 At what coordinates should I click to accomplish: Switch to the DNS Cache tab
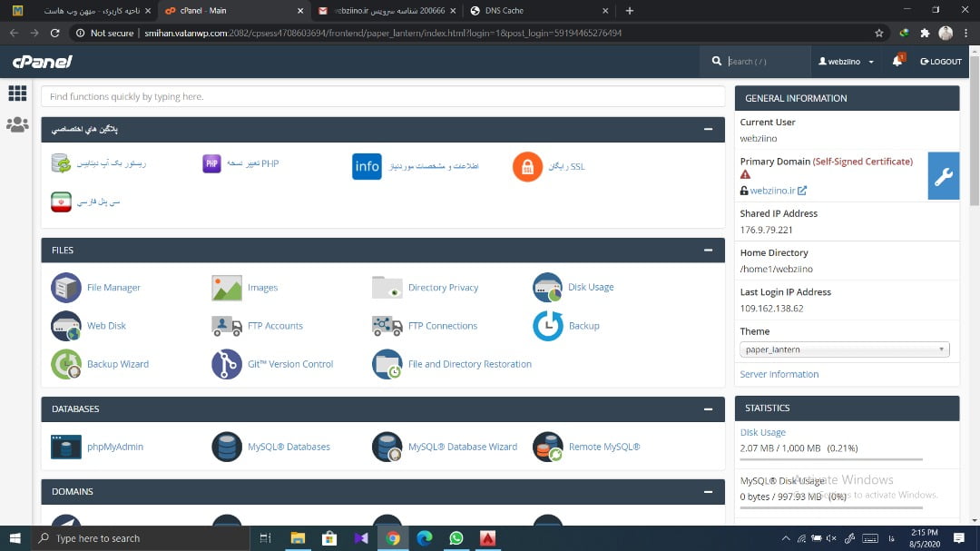pos(539,11)
